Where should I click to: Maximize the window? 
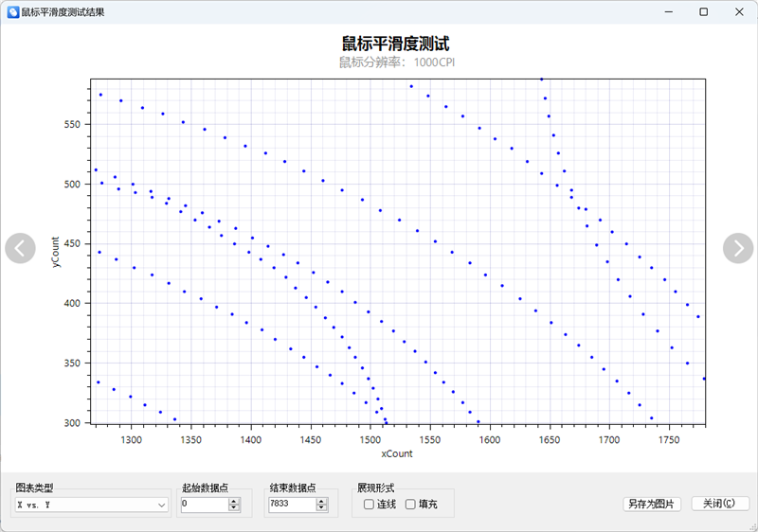pyautogui.click(x=703, y=12)
